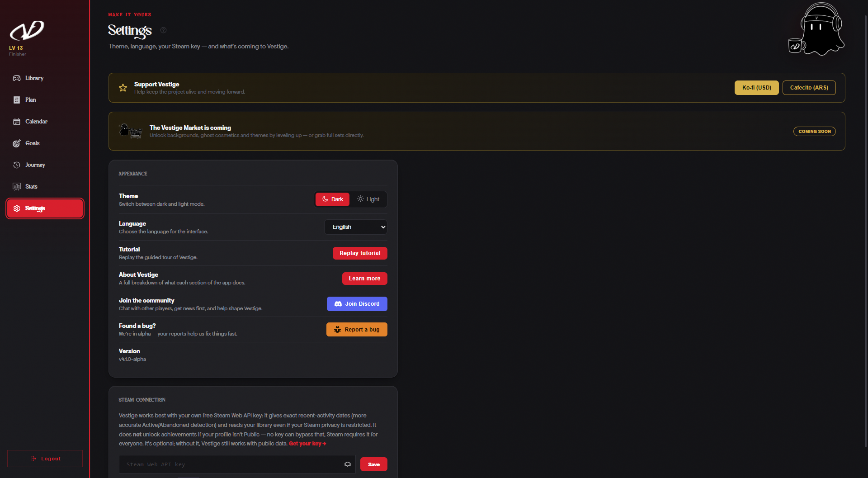
Task: Click the Goals target icon
Action: (x=17, y=143)
